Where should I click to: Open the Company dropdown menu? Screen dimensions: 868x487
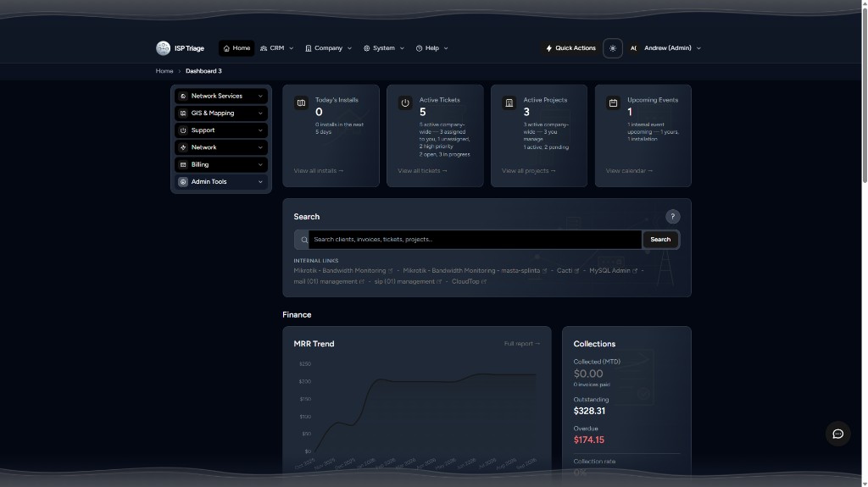pos(328,48)
